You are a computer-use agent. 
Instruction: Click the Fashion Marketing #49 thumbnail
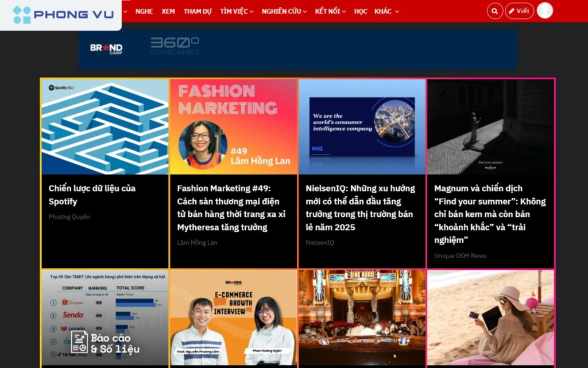tap(233, 126)
